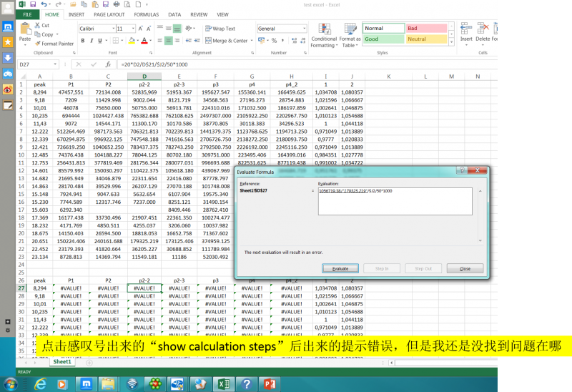Apply the Neutral cell style swatch
The width and height of the screenshot is (572, 392).
[x=426, y=39]
